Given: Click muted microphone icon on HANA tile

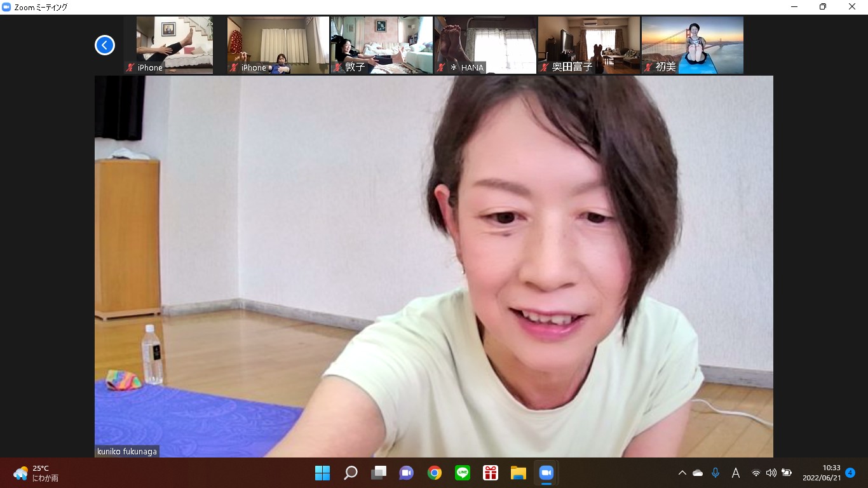Looking at the screenshot, I should tap(441, 67).
